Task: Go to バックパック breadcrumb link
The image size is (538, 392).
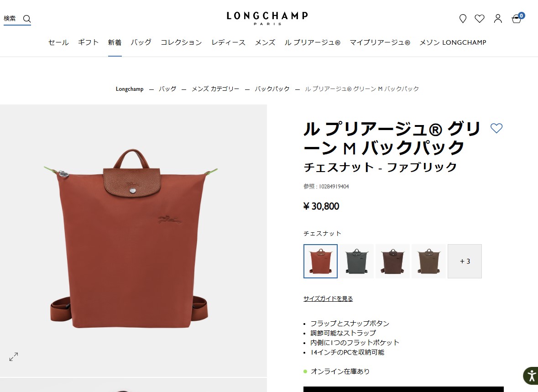Action: (x=272, y=89)
